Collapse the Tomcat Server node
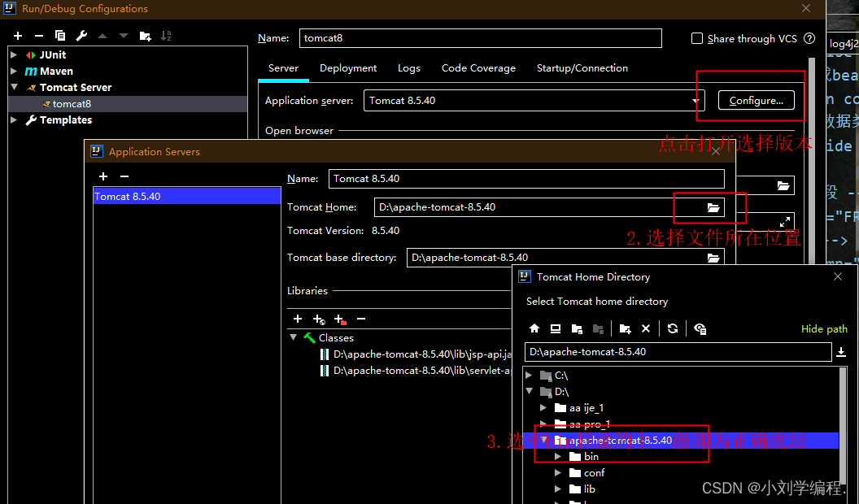Viewport: 859px width, 504px height. pos(15,87)
